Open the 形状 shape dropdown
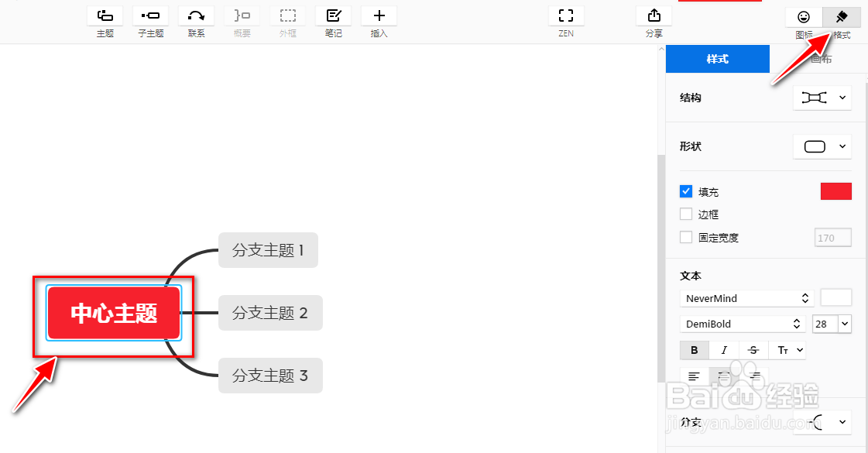Screen dimensions: 868x453 point(822,146)
